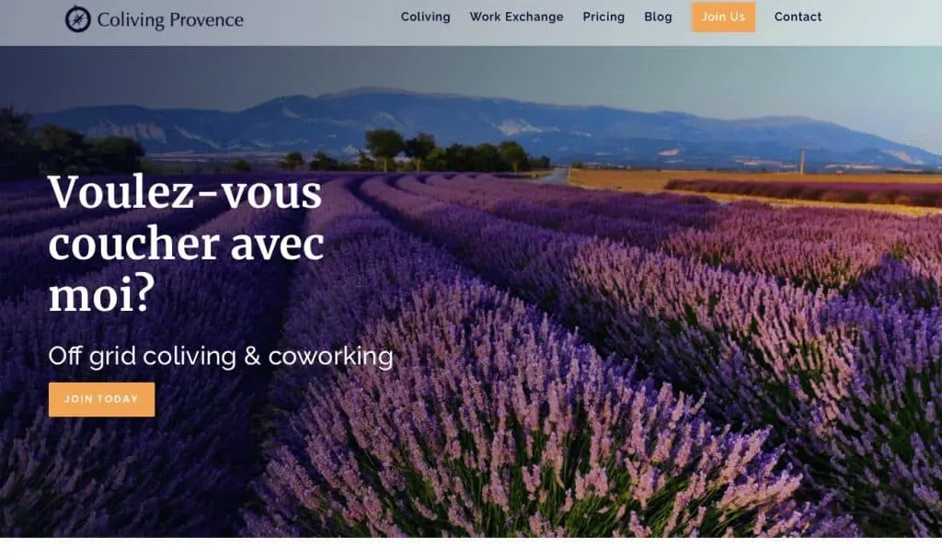Click the mountain ridge in the hero photo
942x560 pixels.
tap(480, 120)
